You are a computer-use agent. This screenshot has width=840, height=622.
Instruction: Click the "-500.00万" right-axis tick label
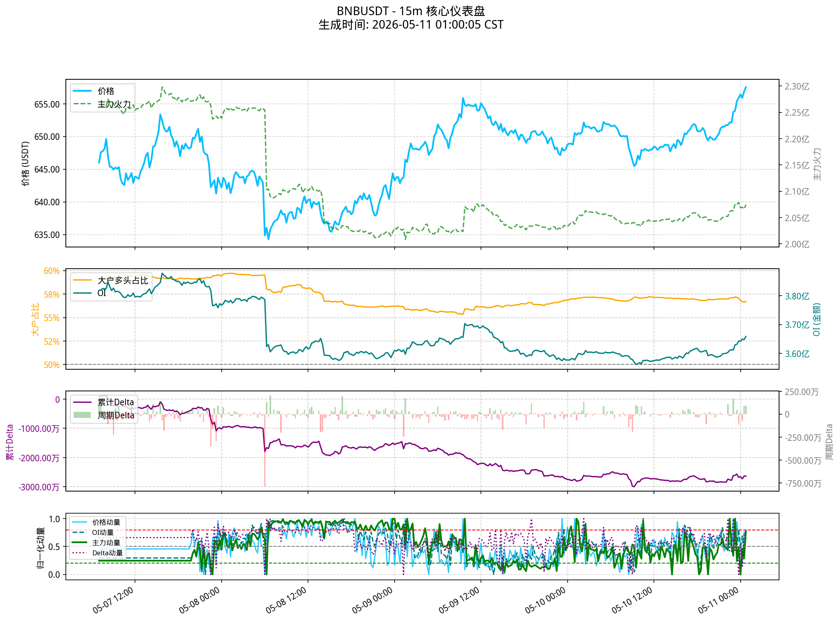point(803,461)
